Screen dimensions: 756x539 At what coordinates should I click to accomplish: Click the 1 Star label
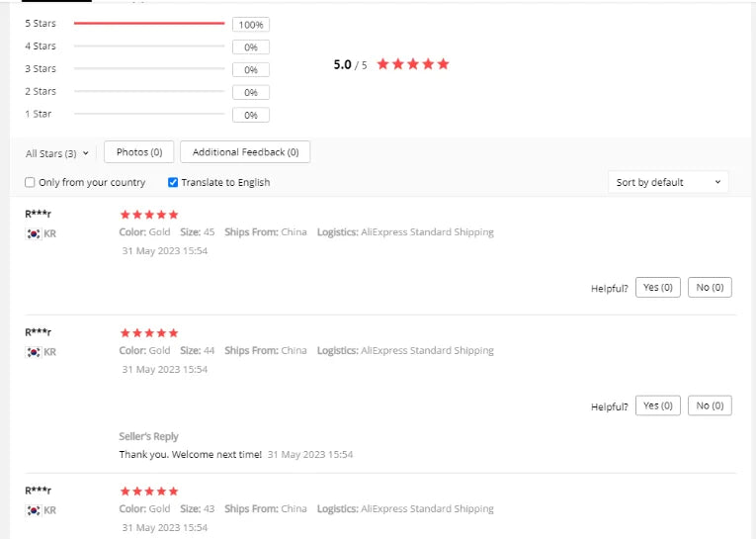(39, 114)
